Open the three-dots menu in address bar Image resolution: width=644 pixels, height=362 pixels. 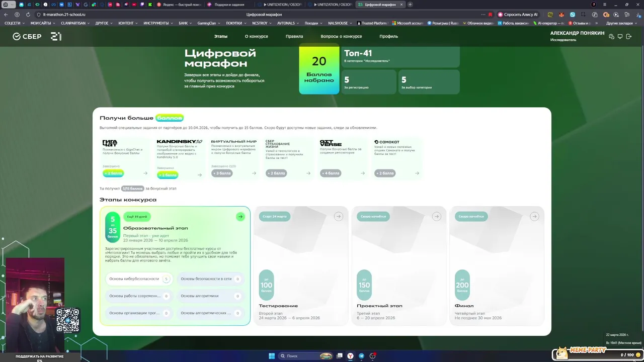(483, 15)
